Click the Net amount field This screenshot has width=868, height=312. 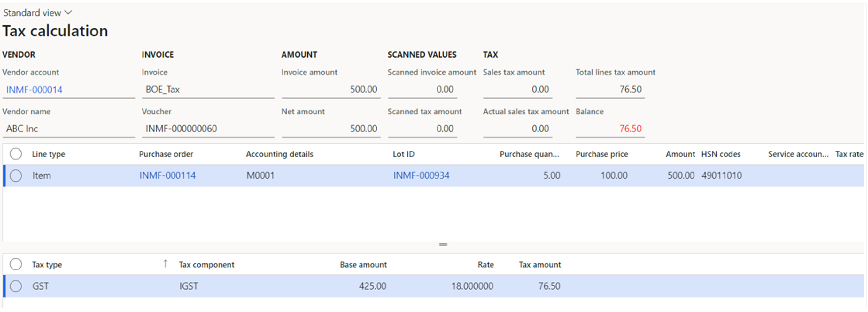[x=331, y=129]
